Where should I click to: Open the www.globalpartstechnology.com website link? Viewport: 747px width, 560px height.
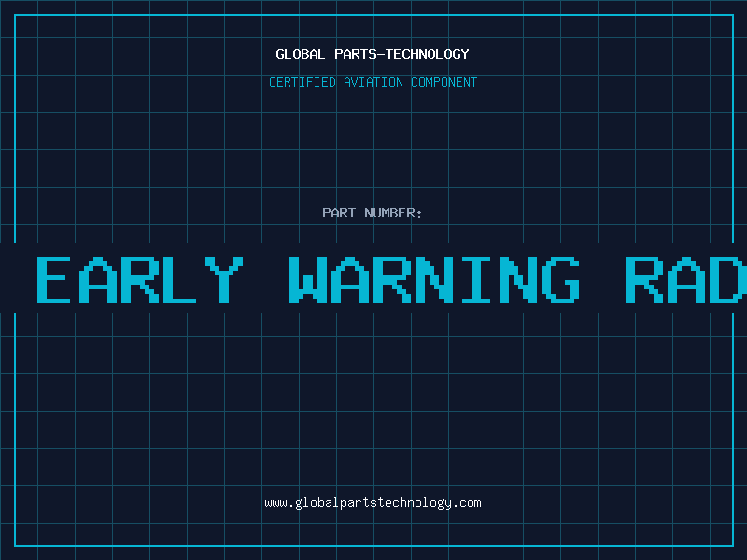(x=373, y=503)
